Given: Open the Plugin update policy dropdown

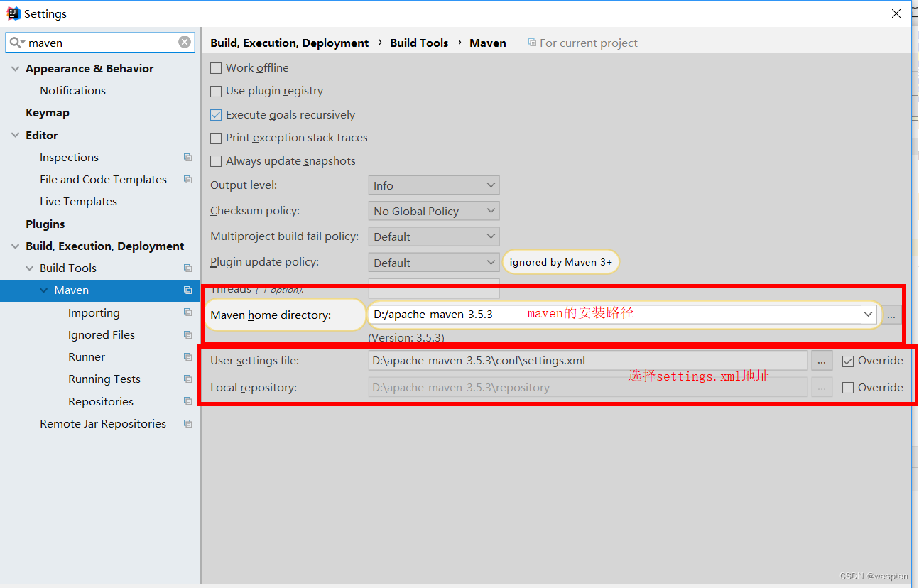Looking at the screenshot, I should [x=434, y=263].
